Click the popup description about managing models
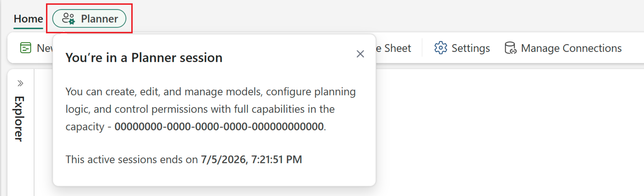Screen dimensions: 644x196 pyautogui.click(x=210, y=109)
